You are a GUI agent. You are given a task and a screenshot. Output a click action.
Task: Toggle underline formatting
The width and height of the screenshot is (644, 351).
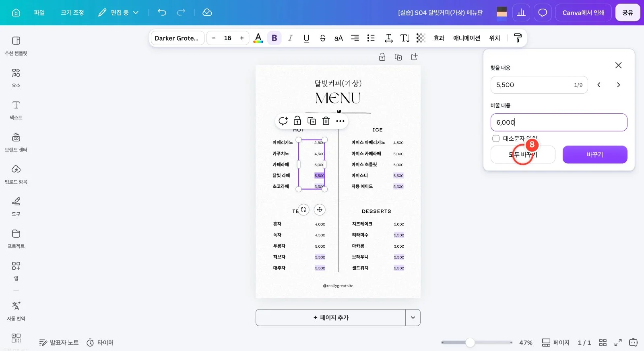(x=306, y=38)
